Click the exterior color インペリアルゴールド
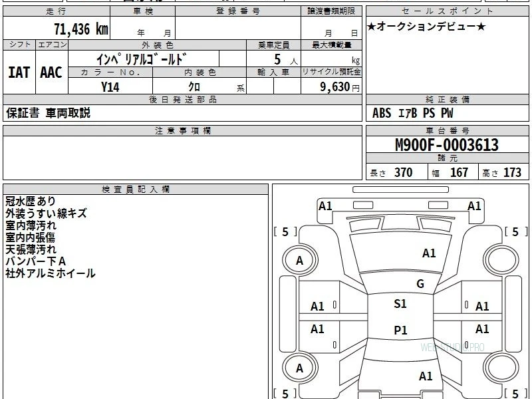Screen dimensions: 532x399 [142, 59]
